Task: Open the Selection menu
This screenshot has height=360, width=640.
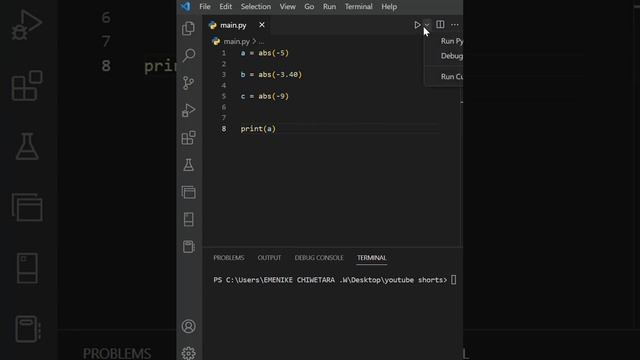Action: click(256, 7)
